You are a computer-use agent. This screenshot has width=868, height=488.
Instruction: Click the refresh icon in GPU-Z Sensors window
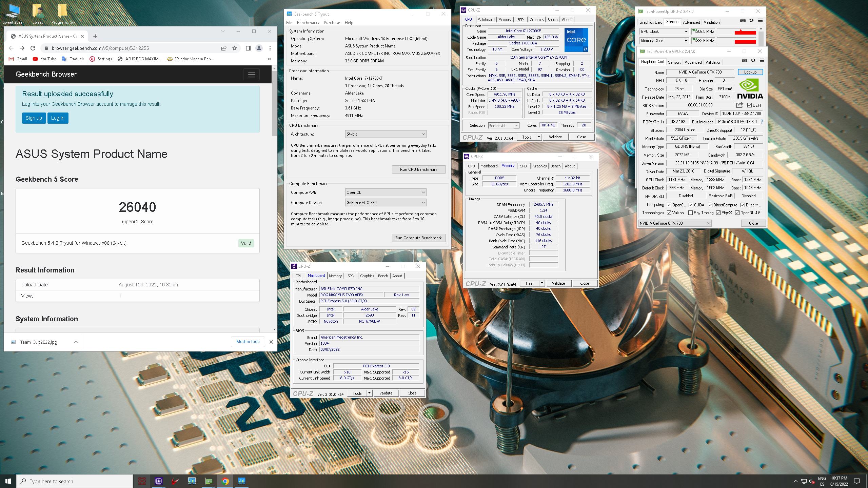751,21
